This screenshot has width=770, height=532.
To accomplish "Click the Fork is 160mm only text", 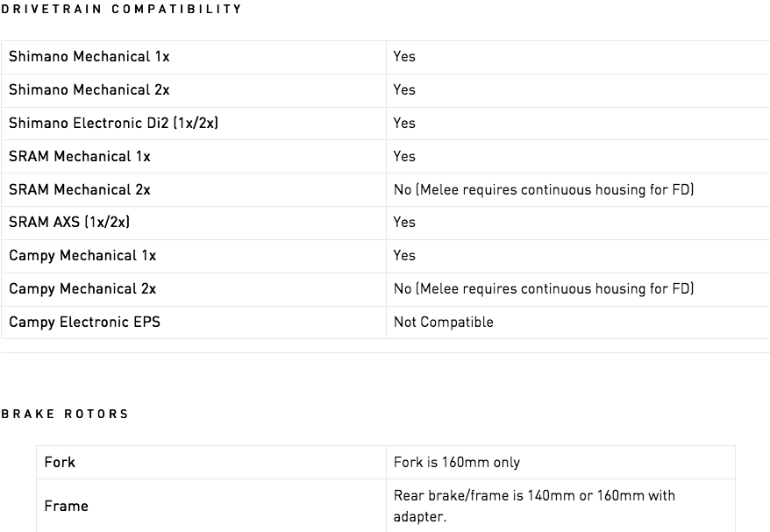I will 457,463.
